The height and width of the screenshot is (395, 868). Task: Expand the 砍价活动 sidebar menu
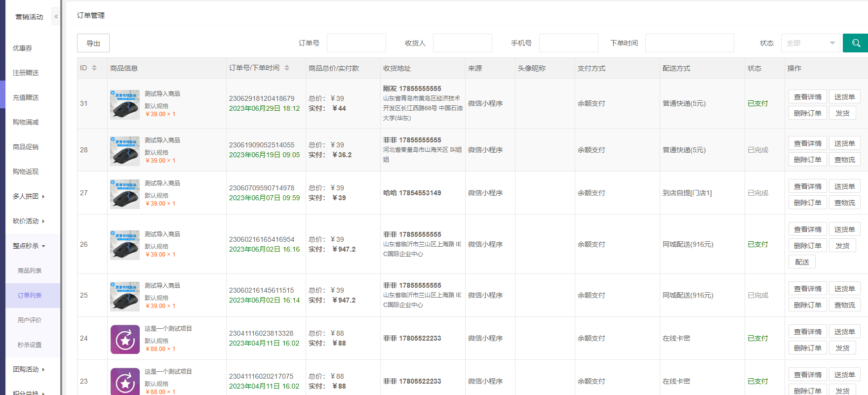click(x=29, y=221)
